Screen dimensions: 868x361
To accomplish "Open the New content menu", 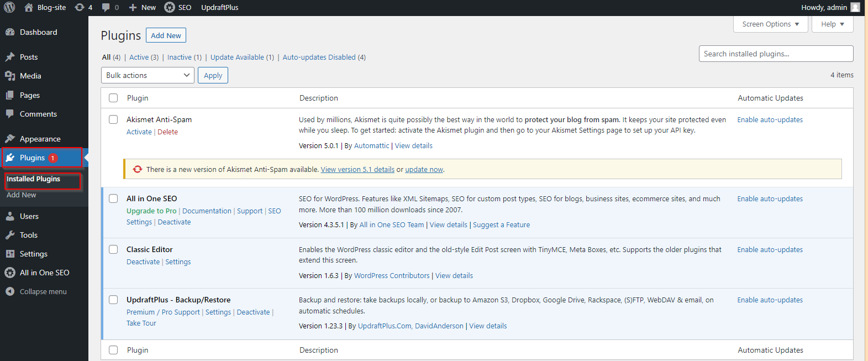I will click(x=143, y=7).
